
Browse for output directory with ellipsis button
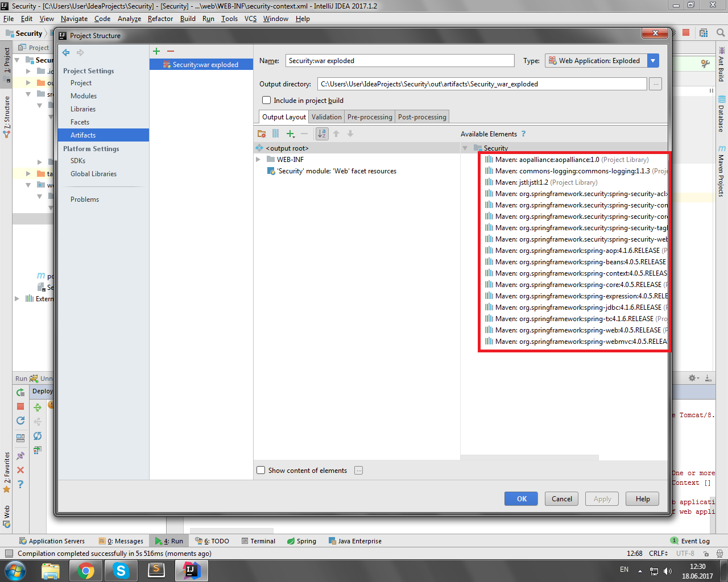pos(656,84)
